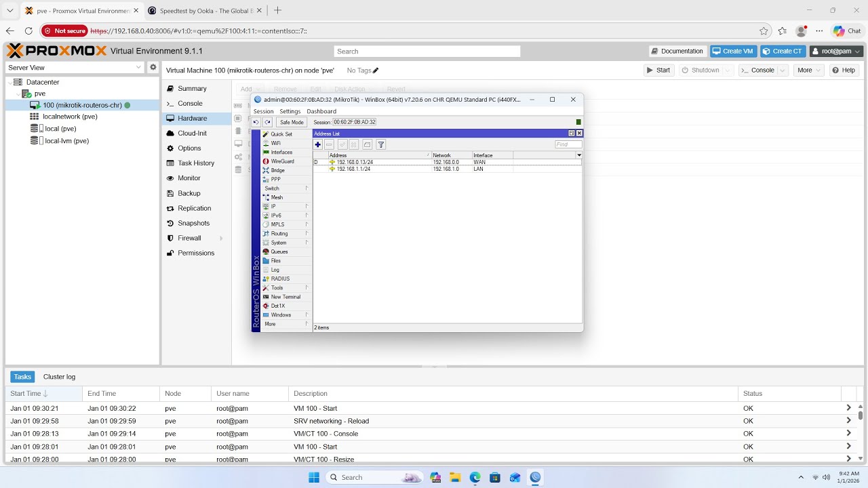Open New Terminal in WinBox sidebar
The height and width of the screenshot is (488, 868).
click(285, 297)
